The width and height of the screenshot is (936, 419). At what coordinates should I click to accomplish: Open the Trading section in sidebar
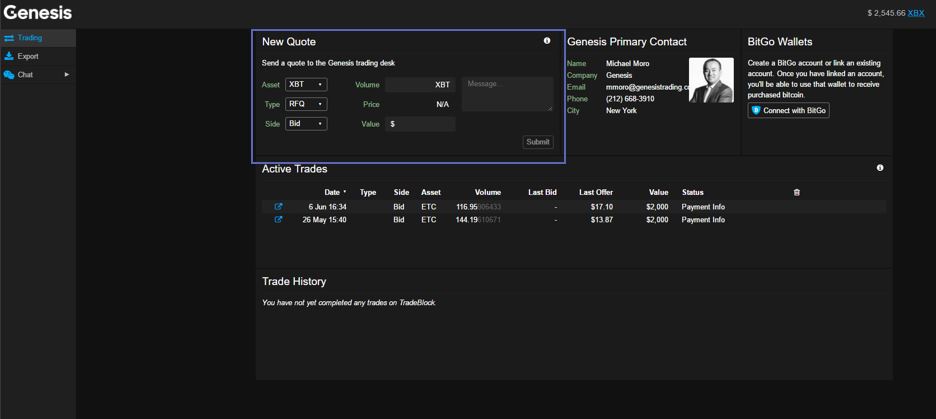[38, 38]
